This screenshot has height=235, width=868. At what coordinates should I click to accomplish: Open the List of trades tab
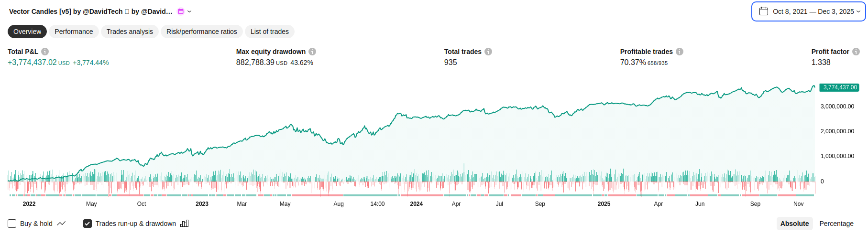[269, 32]
